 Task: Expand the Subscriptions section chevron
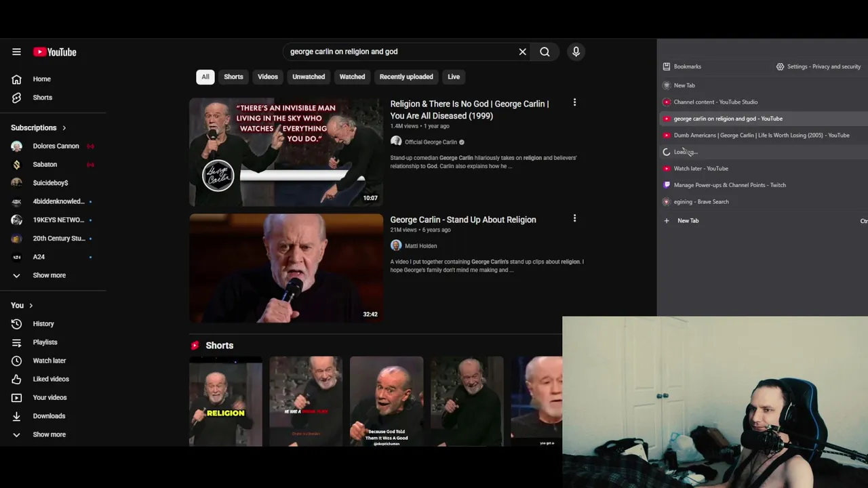(64, 127)
